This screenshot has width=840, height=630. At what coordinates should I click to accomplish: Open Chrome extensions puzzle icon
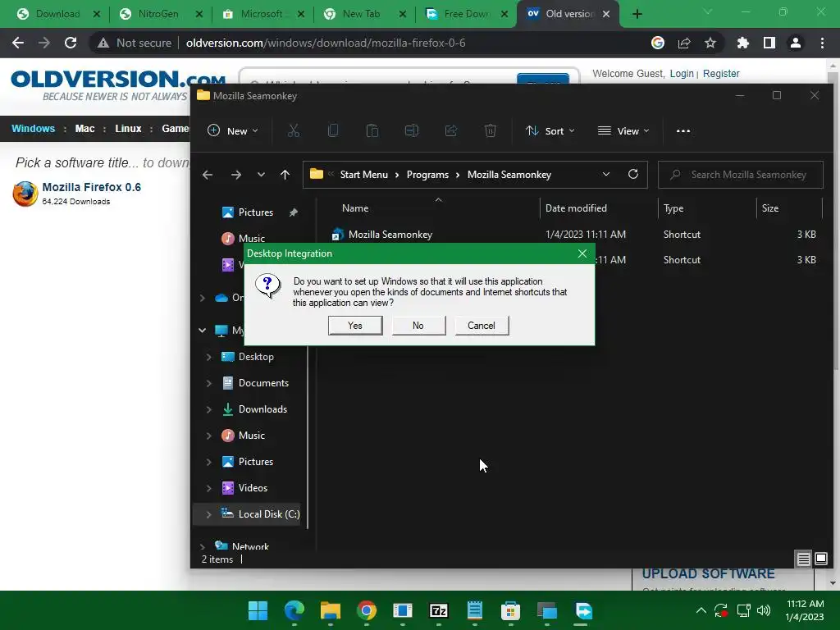tap(742, 43)
